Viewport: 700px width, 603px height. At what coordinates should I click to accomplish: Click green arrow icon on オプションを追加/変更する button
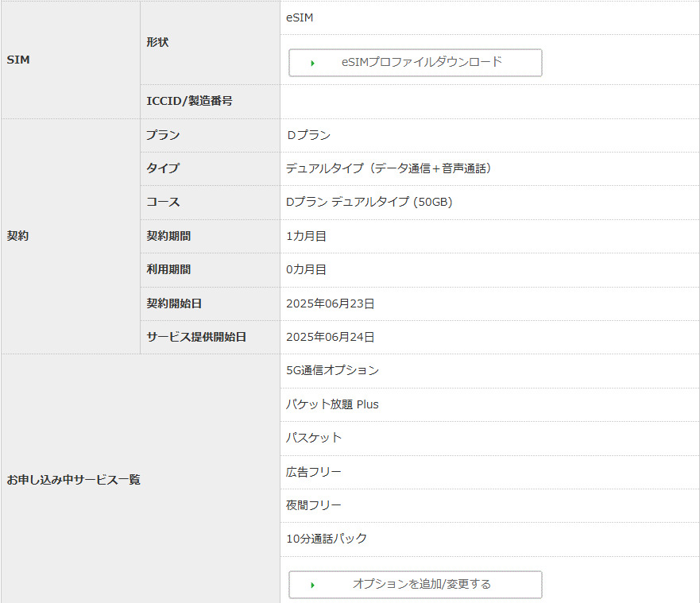pos(313,585)
